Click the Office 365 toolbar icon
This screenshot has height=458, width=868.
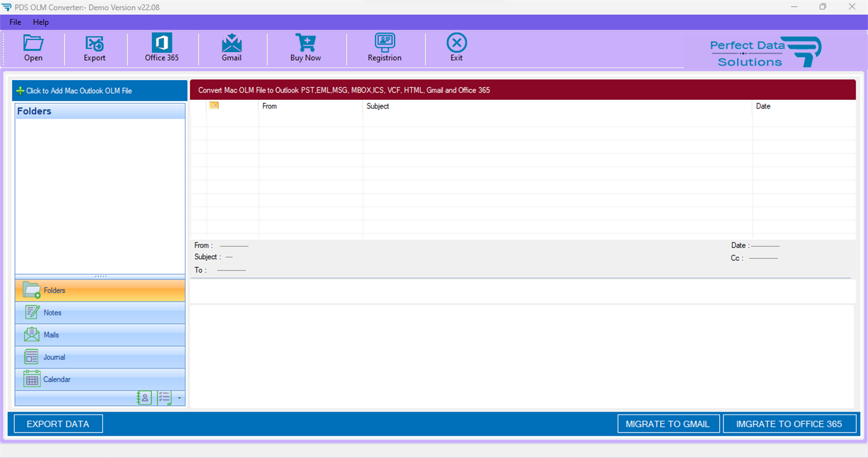pyautogui.click(x=161, y=48)
